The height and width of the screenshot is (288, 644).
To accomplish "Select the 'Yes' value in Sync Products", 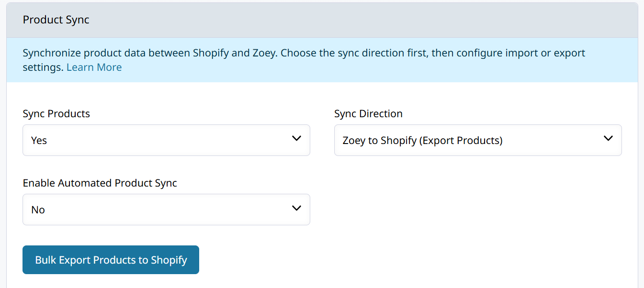I will [x=39, y=141].
